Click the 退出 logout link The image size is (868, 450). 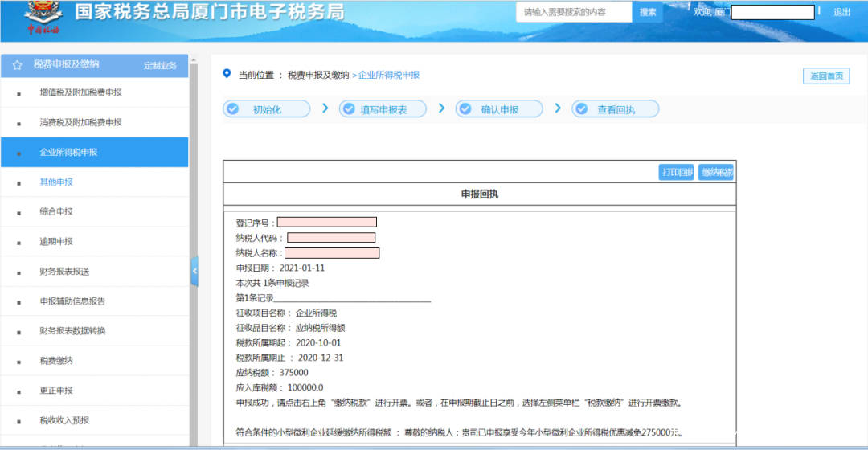pos(841,12)
